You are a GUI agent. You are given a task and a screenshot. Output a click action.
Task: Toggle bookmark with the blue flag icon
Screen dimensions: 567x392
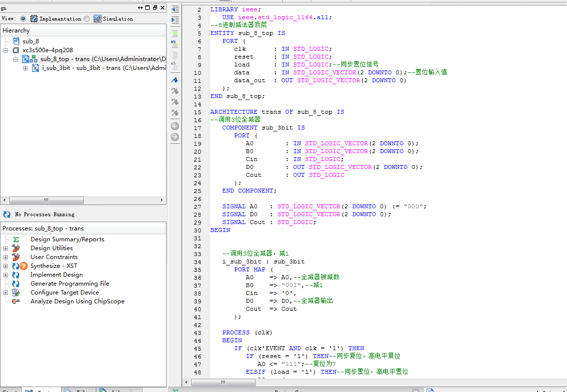click(175, 80)
